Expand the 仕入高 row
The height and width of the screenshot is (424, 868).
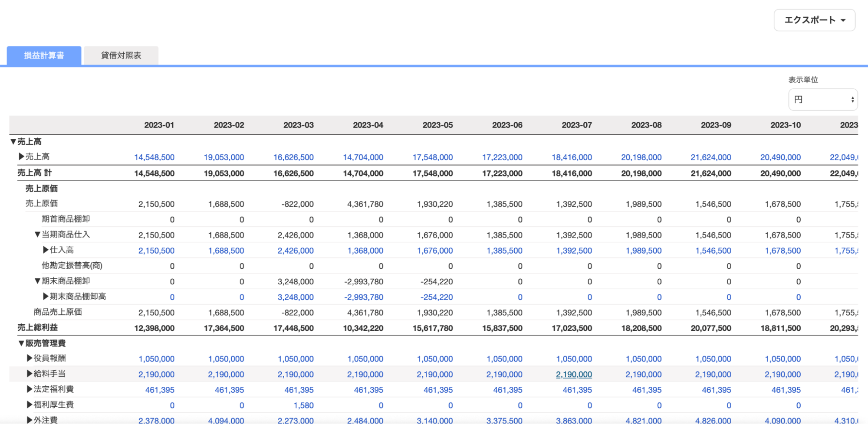[x=46, y=250]
